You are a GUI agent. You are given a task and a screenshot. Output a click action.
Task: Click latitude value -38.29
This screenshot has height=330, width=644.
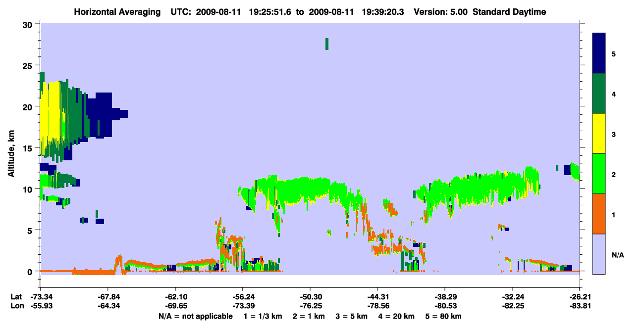point(445,297)
